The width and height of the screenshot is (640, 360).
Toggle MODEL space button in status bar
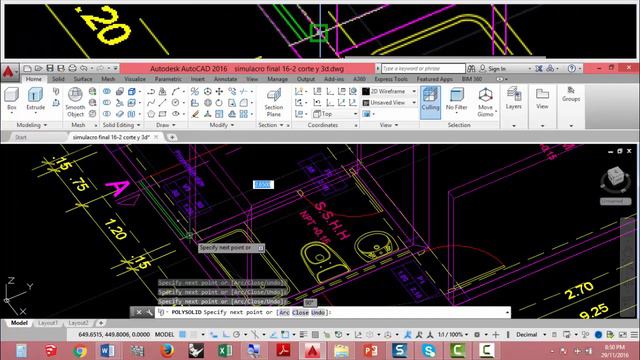(164, 334)
